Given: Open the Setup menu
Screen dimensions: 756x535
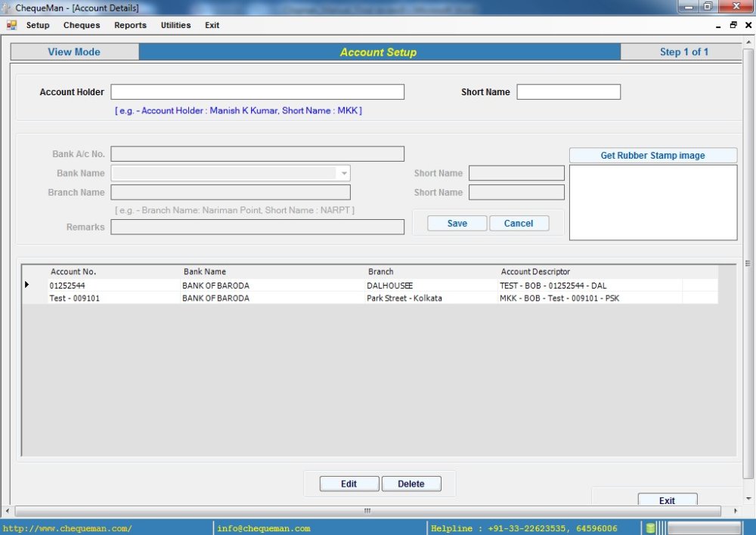Looking at the screenshot, I should (37, 25).
